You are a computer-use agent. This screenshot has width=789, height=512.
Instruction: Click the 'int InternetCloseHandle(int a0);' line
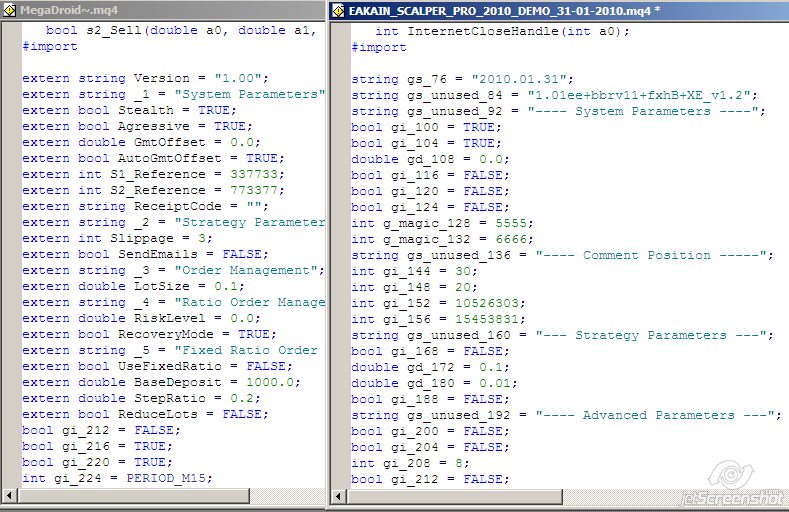pos(502,31)
